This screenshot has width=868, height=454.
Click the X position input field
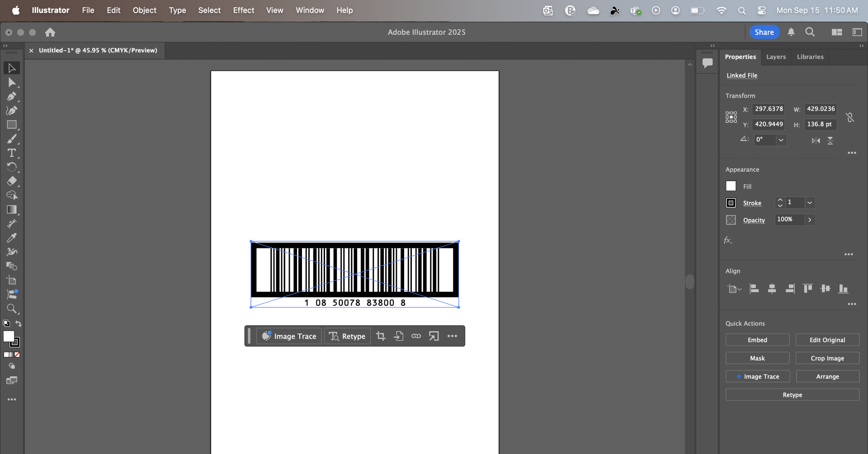769,109
